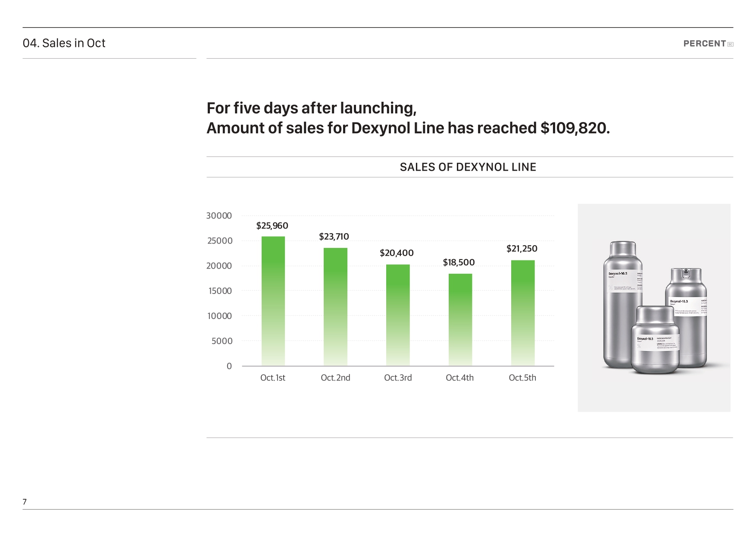
Task: Click the $25,960 data label
Action: pyautogui.click(x=272, y=225)
